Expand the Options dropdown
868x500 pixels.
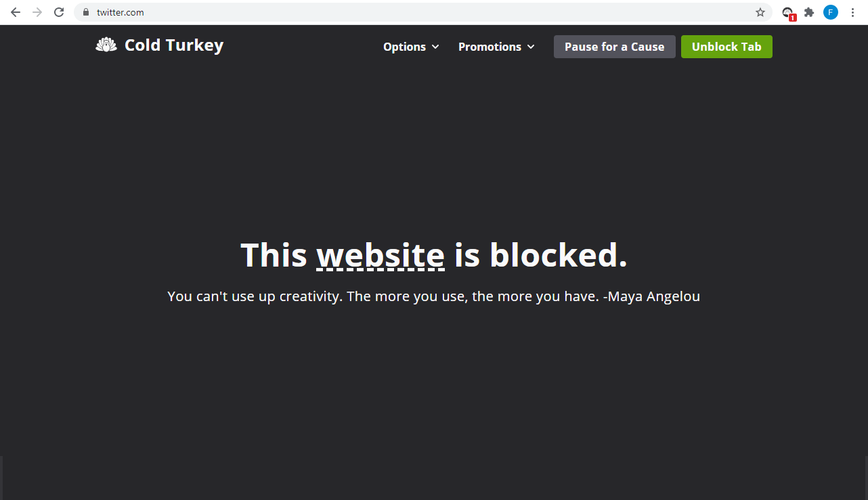[x=410, y=47]
